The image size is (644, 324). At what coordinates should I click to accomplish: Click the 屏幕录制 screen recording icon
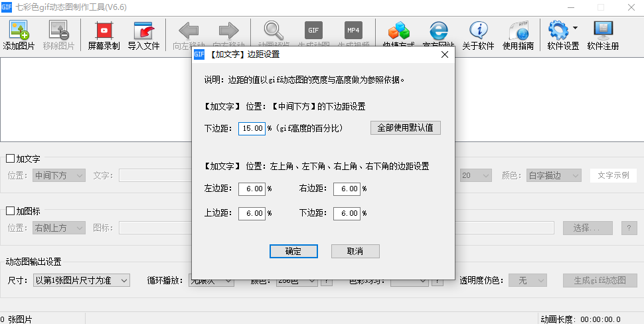tap(104, 31)
